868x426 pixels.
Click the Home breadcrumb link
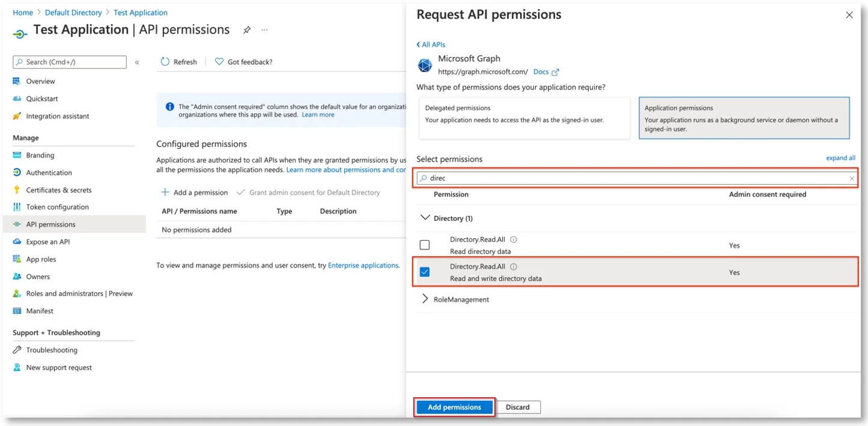[x=23, y=13]
